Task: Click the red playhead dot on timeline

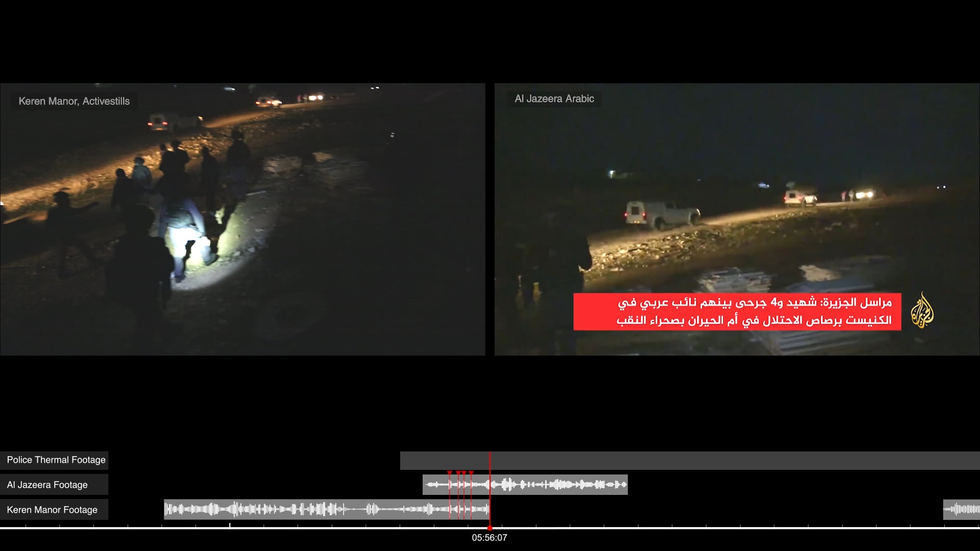Action: click(x=490, y=528)
